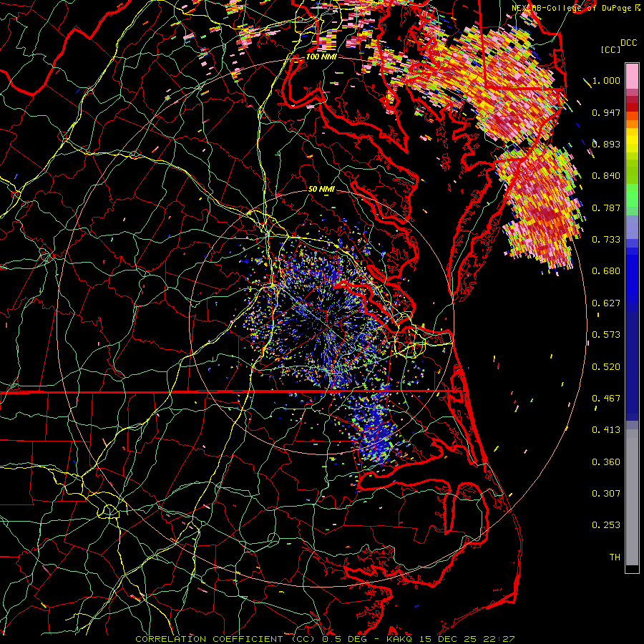Select the 0.627 value on the scale

pyautogui.click(x=606, y=303)
